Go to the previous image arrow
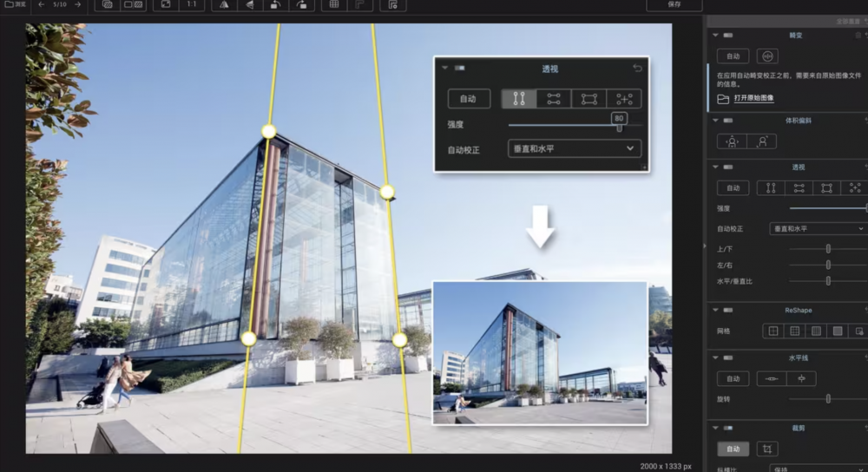The width and height of the screenshot is (868, 472). click(x=42, y=3)
